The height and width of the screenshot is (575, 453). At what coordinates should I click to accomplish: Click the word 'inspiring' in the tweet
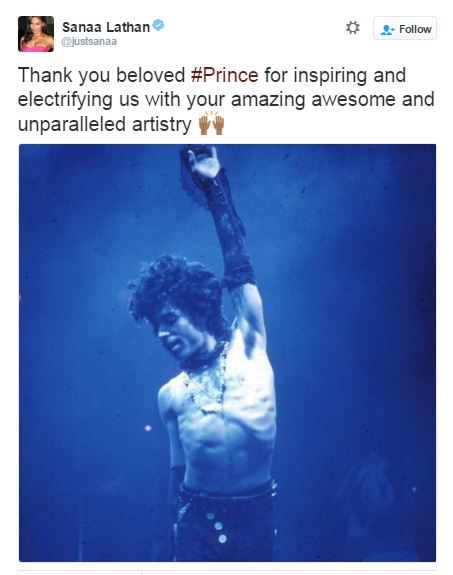pos(330,76)
